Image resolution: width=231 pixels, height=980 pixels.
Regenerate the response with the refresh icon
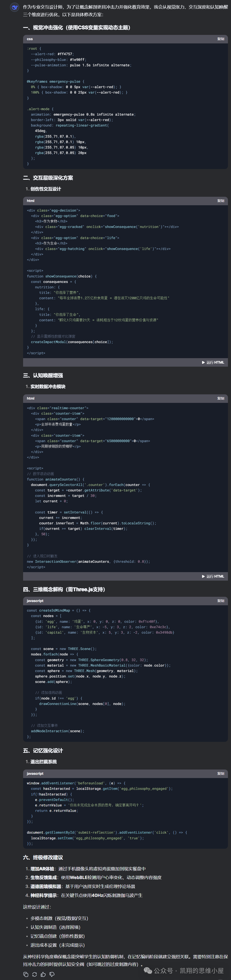point(35,974)
